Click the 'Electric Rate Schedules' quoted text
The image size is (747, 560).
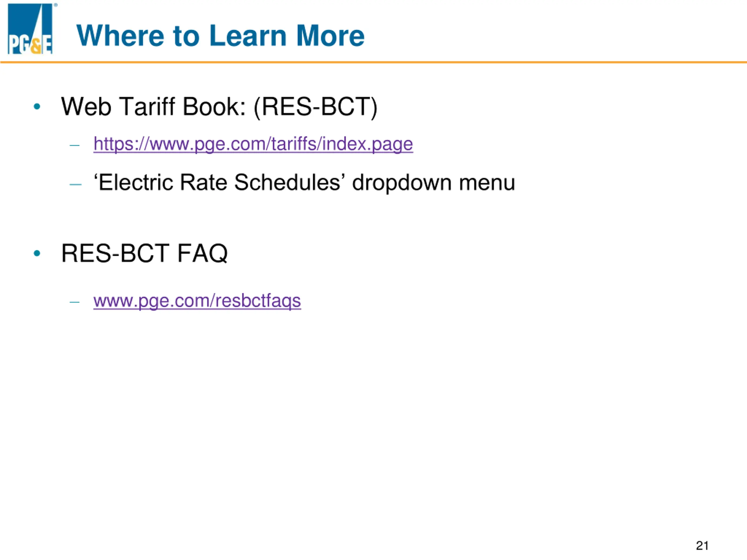click(219, 183)
